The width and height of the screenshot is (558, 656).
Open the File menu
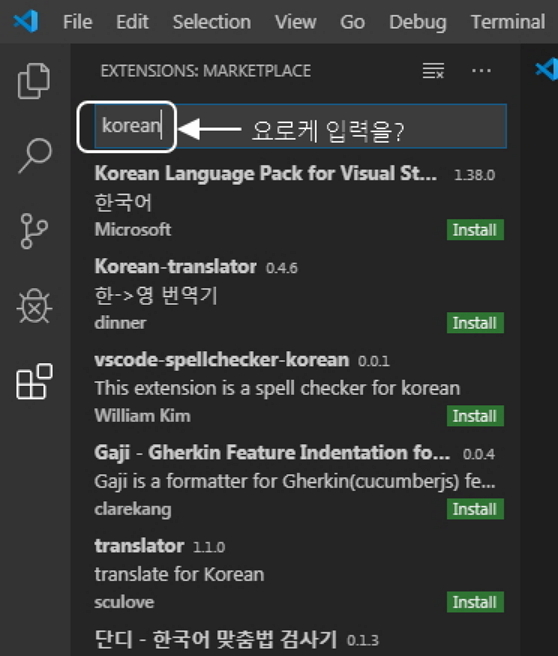[x=77, y=22]
